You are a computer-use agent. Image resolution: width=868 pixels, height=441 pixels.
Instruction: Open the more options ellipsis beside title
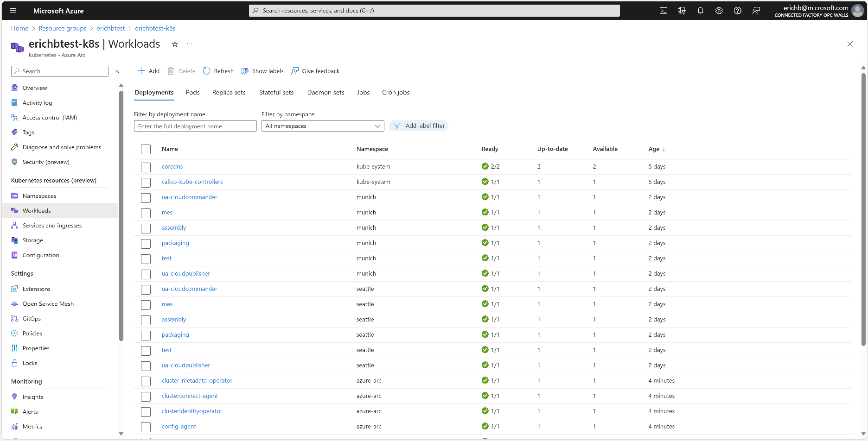[190, 44]
